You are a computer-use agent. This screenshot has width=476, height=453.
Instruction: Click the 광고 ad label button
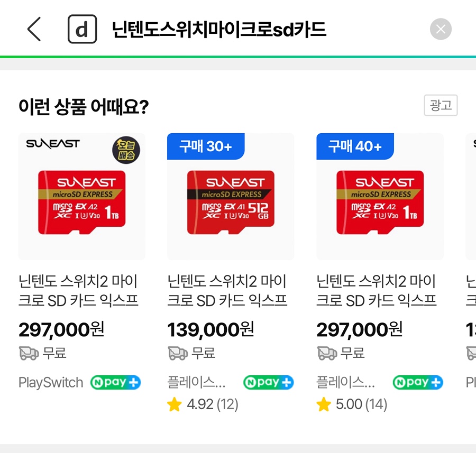(x=441, y=105)
